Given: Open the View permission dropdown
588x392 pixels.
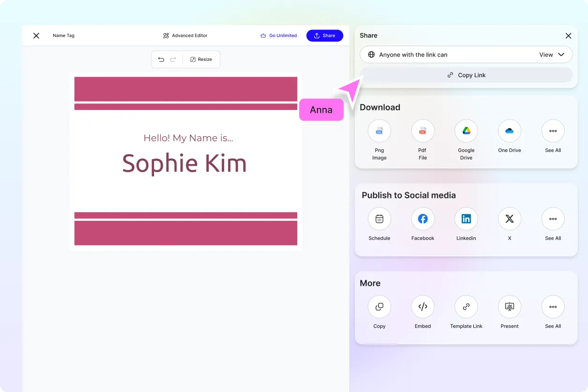Looking at the screenshot, I should [552, 55].
